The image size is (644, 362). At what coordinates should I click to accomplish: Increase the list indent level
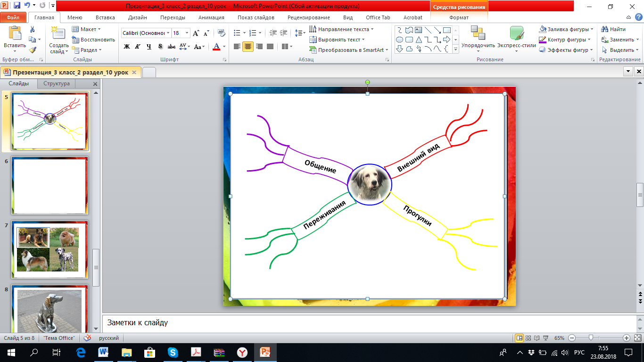(283, 33)
